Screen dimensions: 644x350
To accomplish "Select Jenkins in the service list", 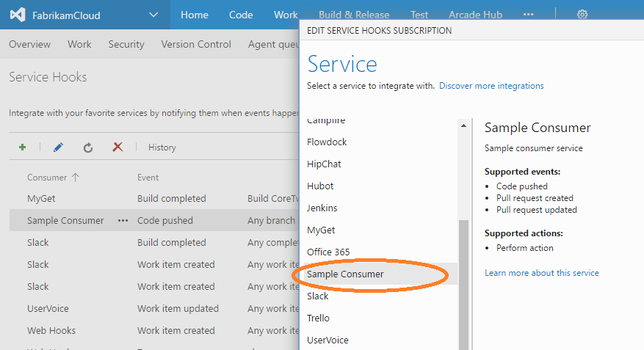I will click(322, 208).
